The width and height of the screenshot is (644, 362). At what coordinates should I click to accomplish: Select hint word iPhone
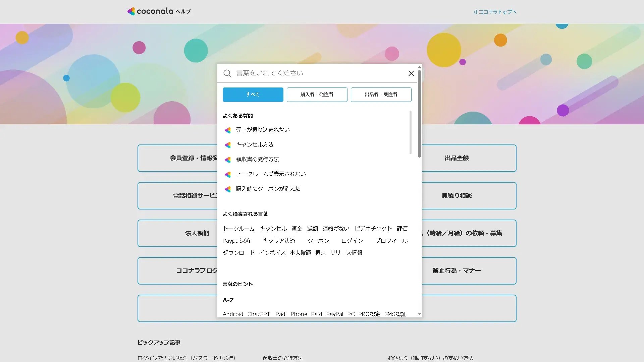pyautogui.click(x=298, y=314)
